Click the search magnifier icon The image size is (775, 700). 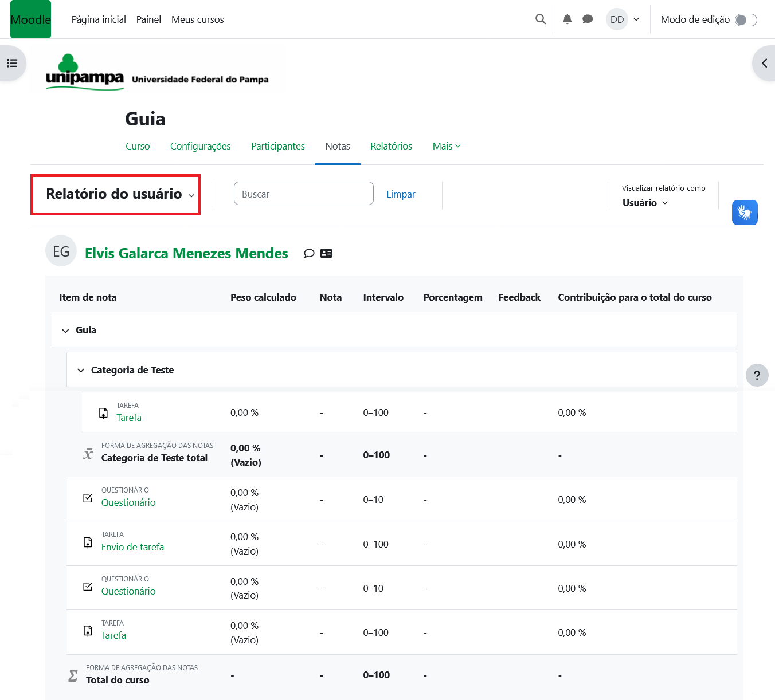pyautogui.click(x=540, y=19)
